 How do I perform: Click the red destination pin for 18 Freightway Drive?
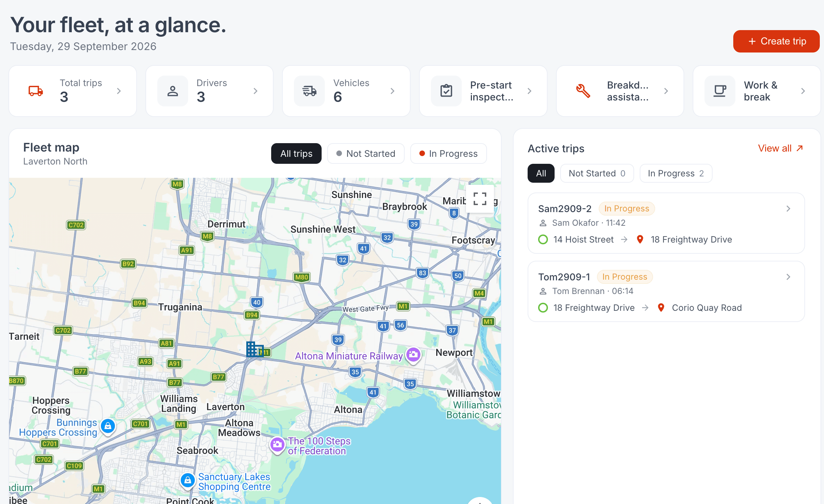[x=640, y=239]
